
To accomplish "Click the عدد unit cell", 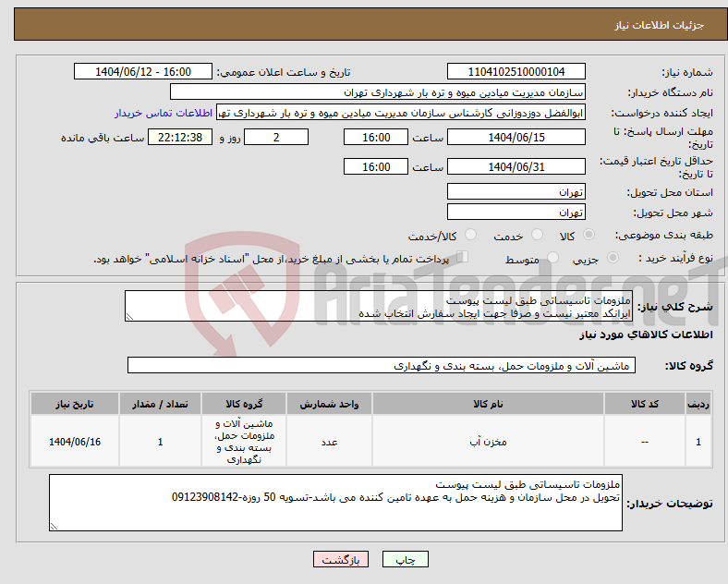I will [329, 442].
